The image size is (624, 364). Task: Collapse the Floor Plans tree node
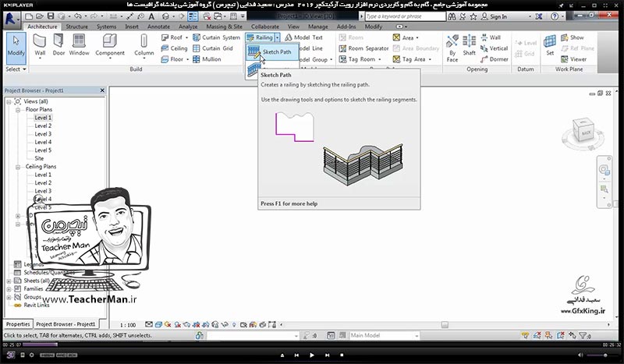pos(18,110)
